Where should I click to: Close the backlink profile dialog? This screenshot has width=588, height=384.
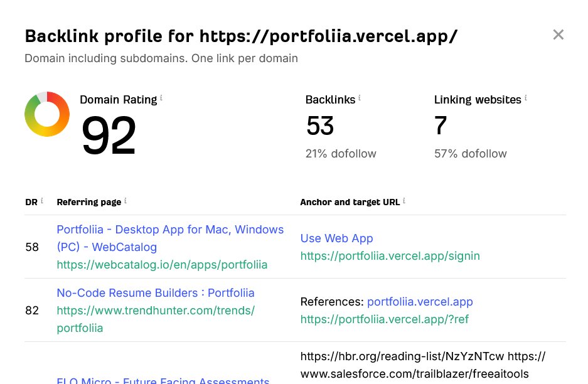click(x=558, y=35)
